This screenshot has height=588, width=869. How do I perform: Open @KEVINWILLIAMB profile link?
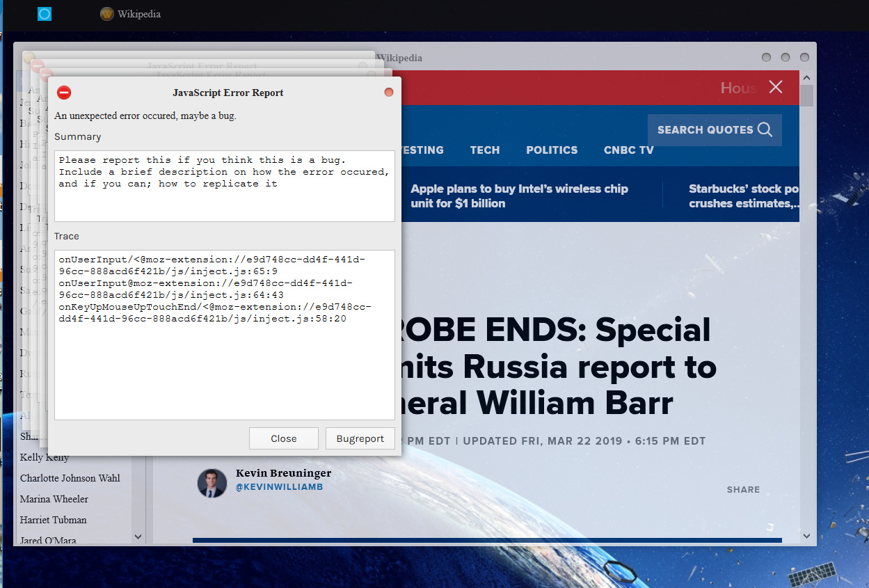point(279,487)
